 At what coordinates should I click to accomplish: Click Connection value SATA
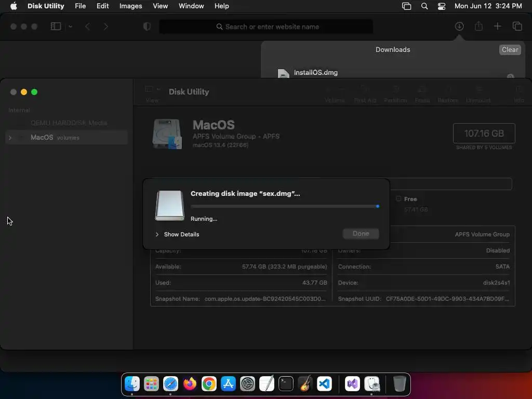pos(502,267)
